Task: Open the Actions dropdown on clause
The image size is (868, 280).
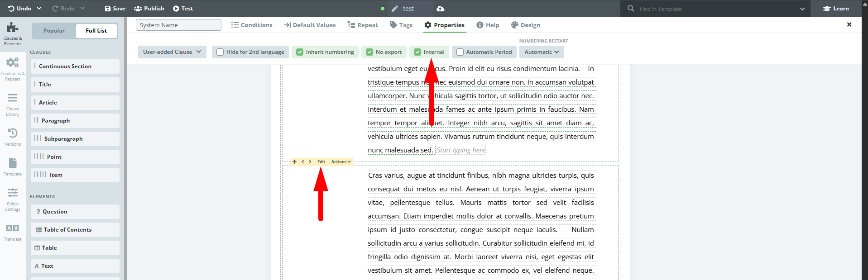Action: coord(341,162)
